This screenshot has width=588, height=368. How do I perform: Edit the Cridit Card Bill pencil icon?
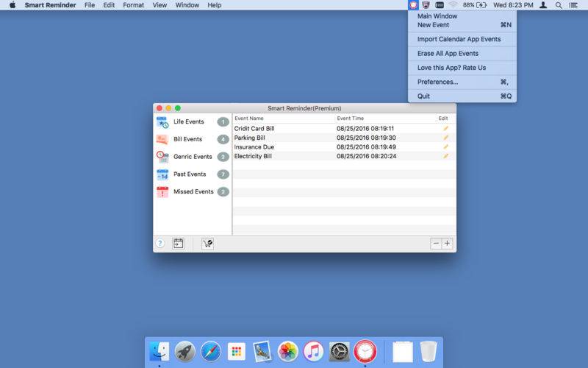(445, 128)
